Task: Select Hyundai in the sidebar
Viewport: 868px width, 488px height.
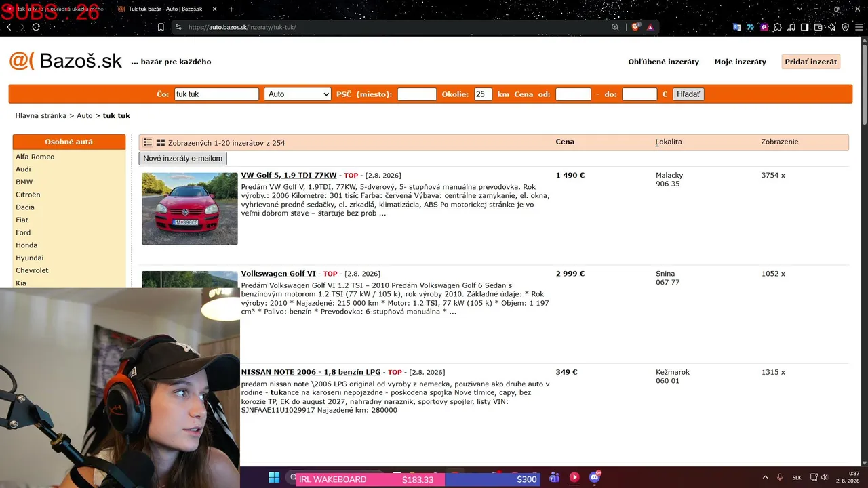Action: point(30,258)
